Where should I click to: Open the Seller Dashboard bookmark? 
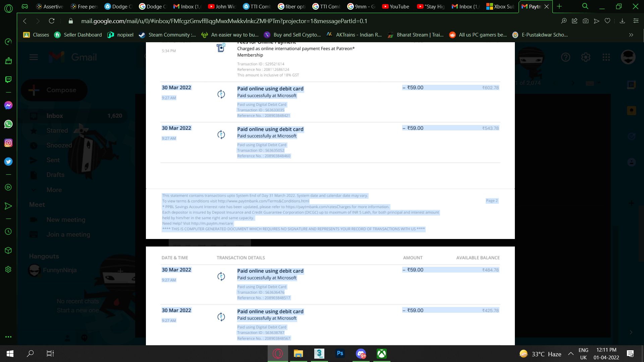pyautogui.click(x=78, y=35)
